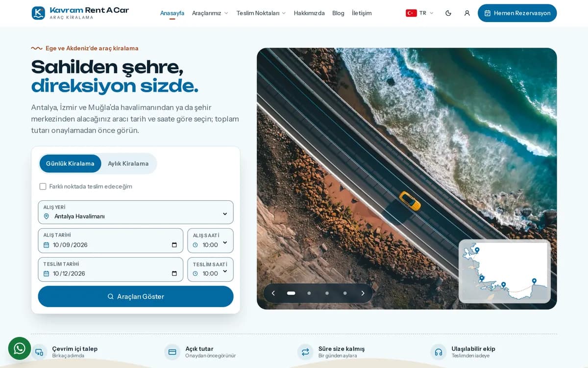Click the arrows icon beside Süre size kalmış
Screen dimensions: 588x368
pos(305,352)
